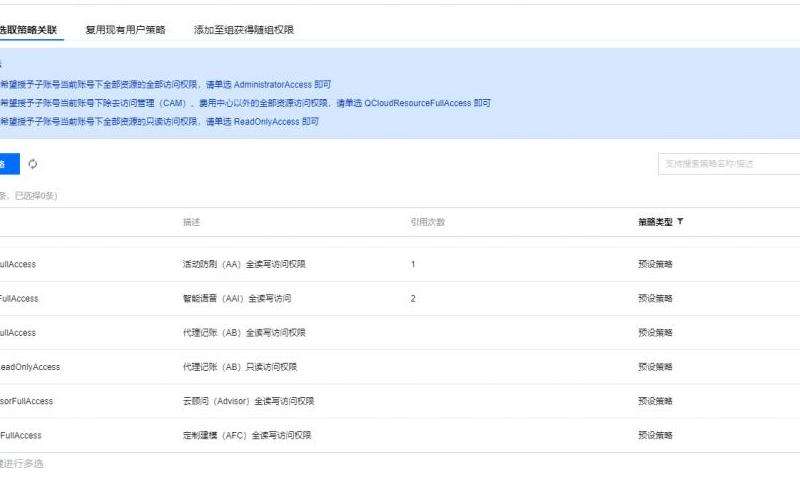Image resolution: width=800 pixels, height=479 pixels.
Task: Click reference count 2 in 智能语音 row
Action: 413,298
